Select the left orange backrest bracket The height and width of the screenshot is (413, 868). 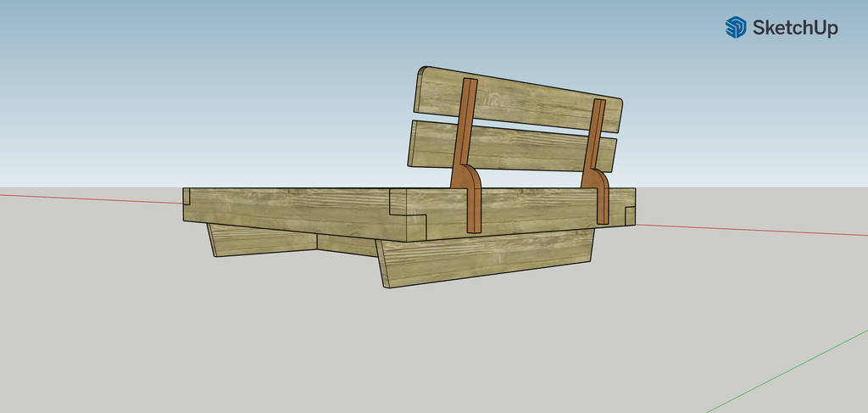click(468, 155)
